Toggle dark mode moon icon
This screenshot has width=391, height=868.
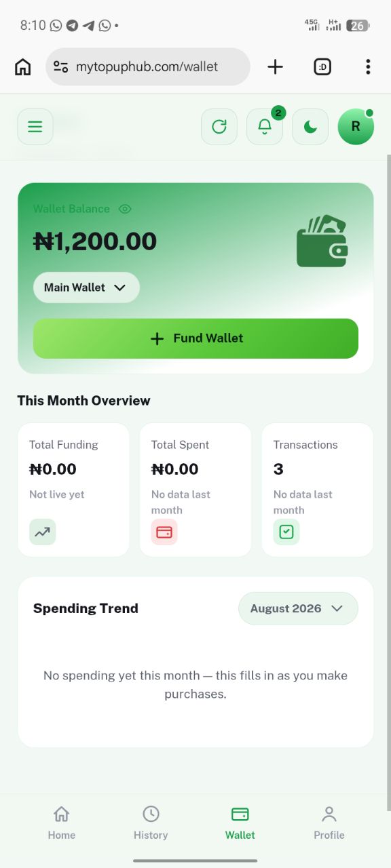[310, 127]
